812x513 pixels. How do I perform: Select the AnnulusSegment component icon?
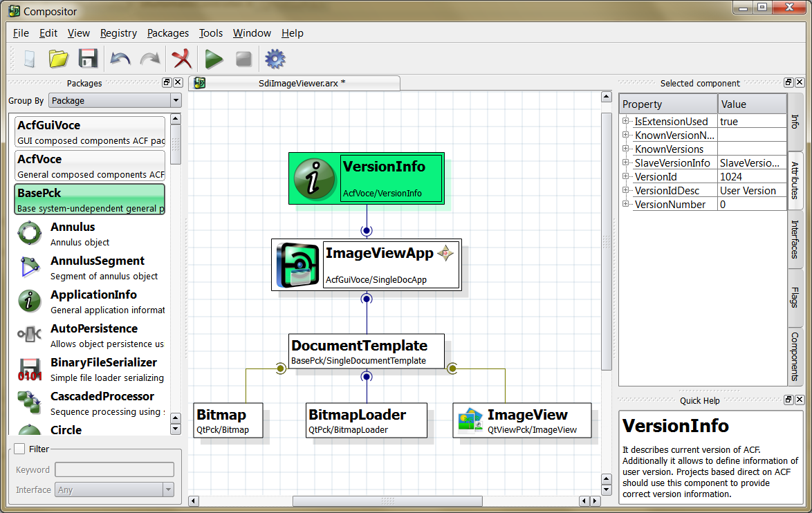[x=29, y=267]
